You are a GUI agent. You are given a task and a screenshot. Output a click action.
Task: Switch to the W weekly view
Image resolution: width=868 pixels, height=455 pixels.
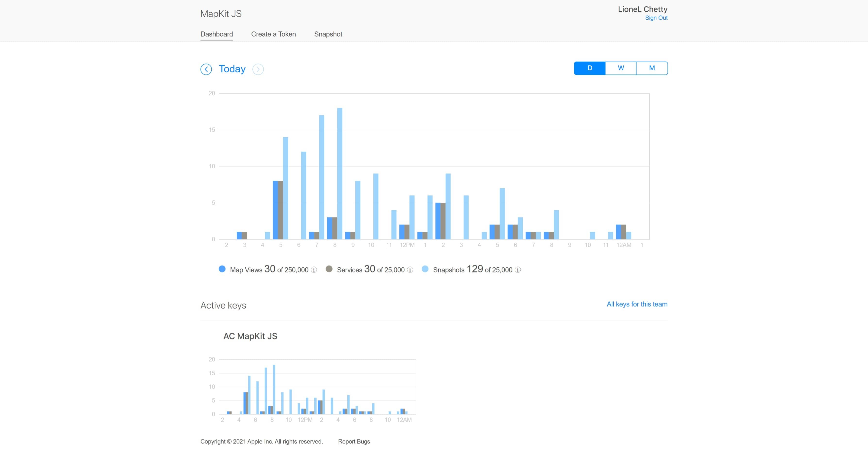(x=621, y=68)
